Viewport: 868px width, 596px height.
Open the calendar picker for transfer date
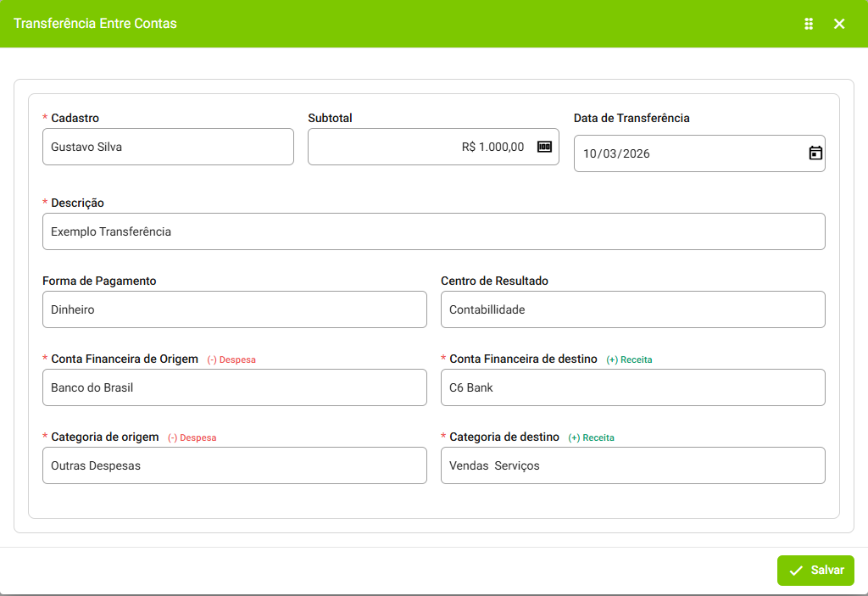click(x=815, y=153)
